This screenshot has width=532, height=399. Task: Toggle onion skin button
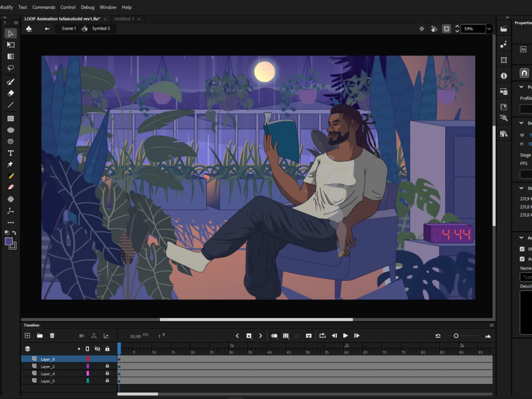click(x=274, y=336)
